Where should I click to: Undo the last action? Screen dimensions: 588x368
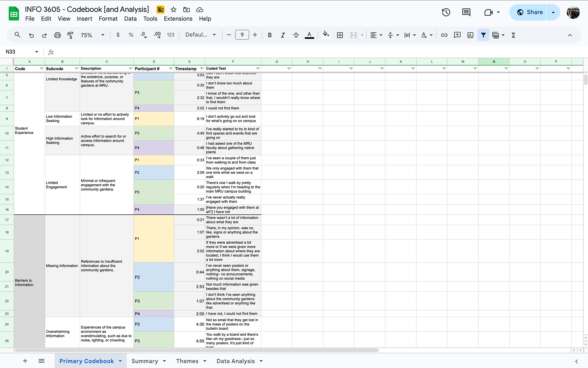pyautogui.click(x=31, y=35)
